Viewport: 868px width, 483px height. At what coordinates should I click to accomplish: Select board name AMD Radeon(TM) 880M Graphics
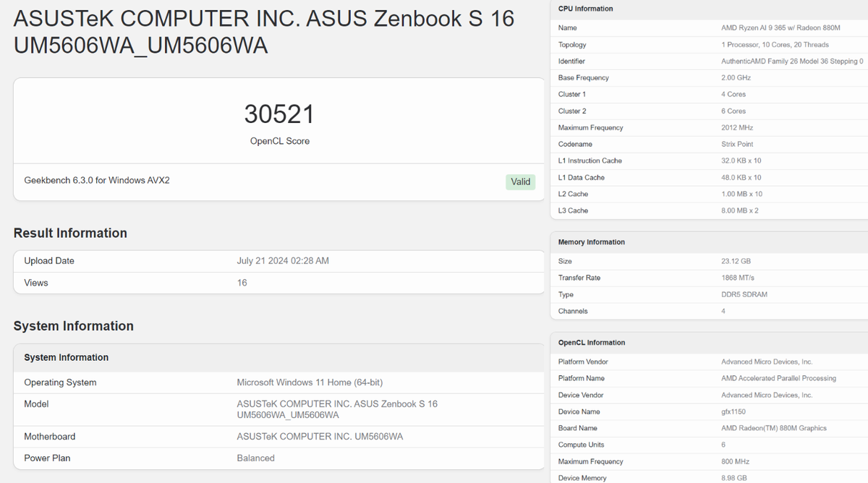click(x=774, y=428)
